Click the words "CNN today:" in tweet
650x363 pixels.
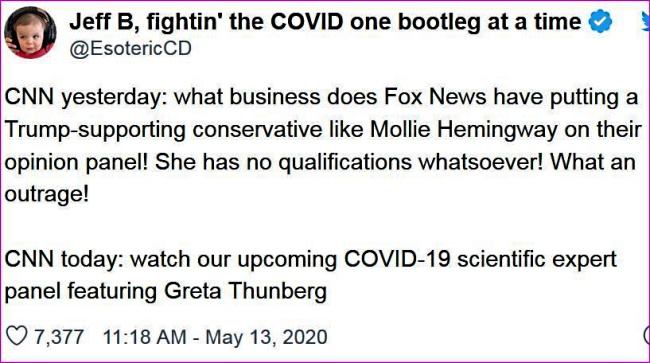64,259
